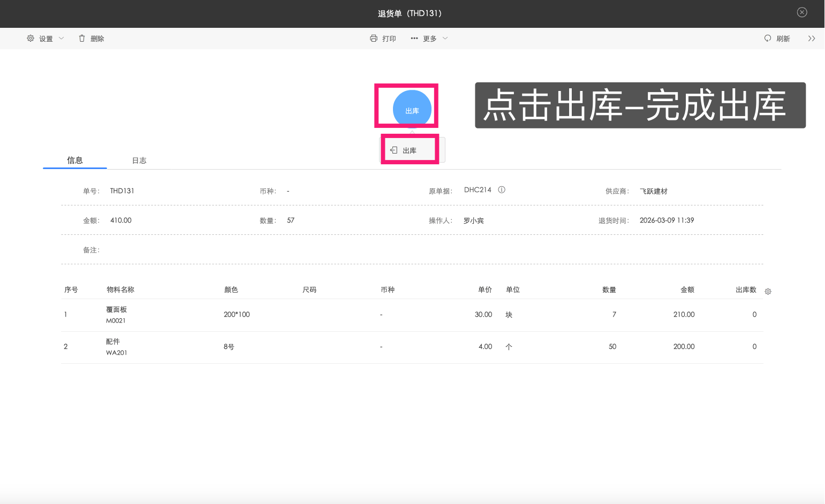
Task: Switch to the 信息 tab
Action: pos(74,160)
